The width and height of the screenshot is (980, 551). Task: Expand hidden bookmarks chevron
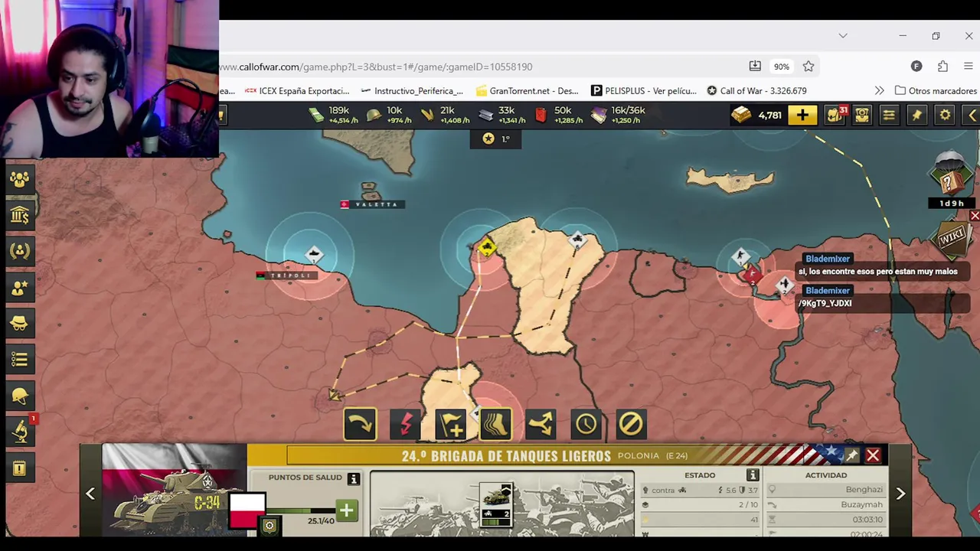pyautogui.click(x=879, y=90)
